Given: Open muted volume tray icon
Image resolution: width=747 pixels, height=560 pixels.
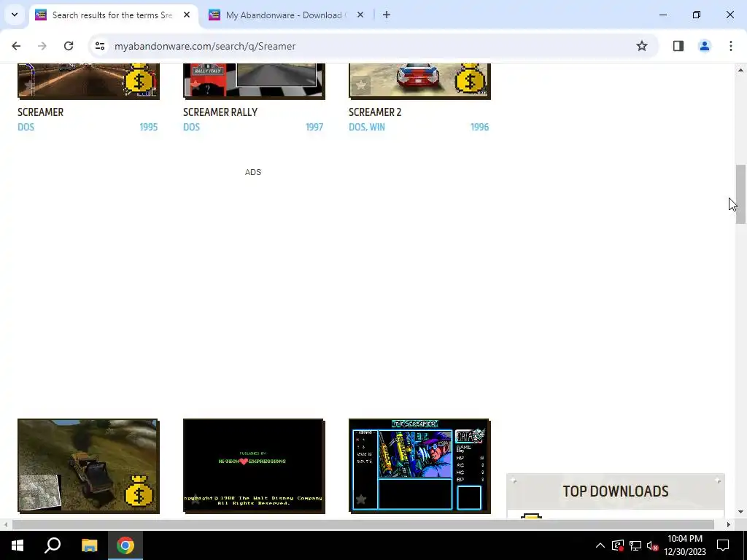Looking at the screenshot, I should point(653,545).
